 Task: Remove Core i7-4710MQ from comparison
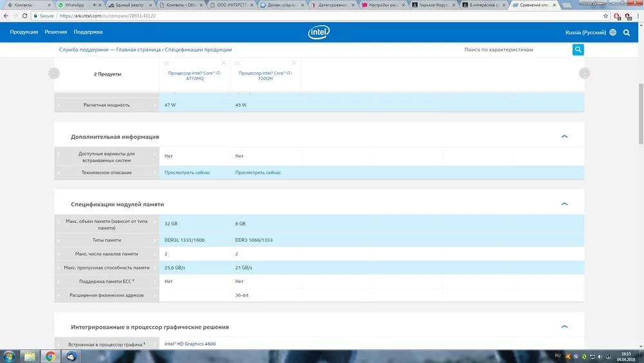click(x=224, y=63)
